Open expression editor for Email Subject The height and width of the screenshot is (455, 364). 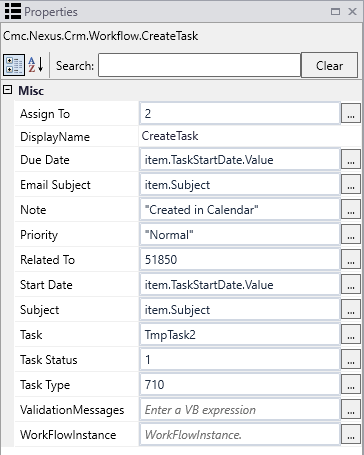(350, 185)
